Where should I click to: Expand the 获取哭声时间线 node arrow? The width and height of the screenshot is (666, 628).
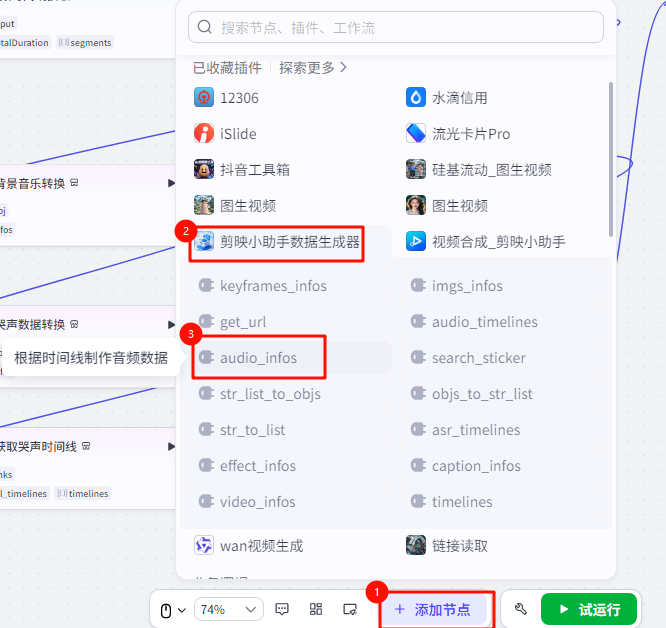tap(171, 446)
